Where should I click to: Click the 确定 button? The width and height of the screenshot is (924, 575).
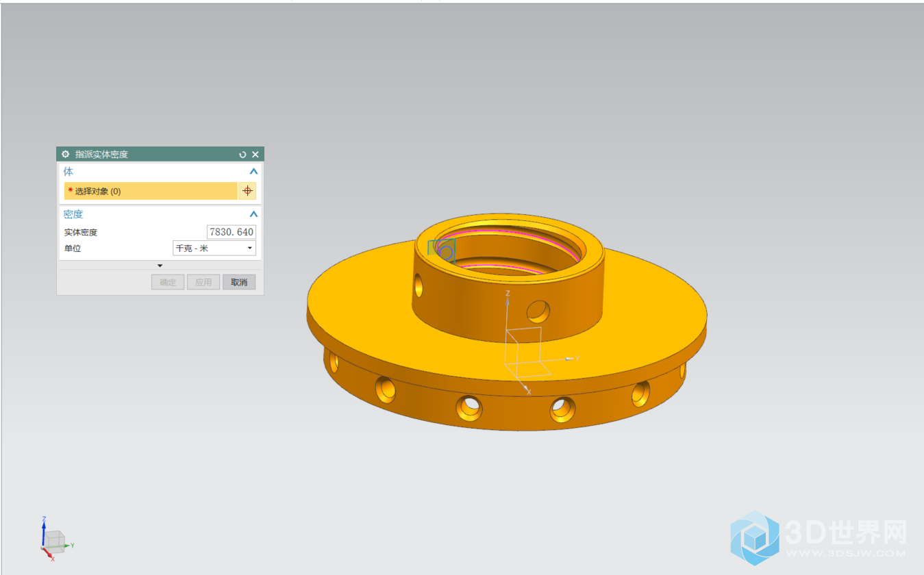(168, 282)
